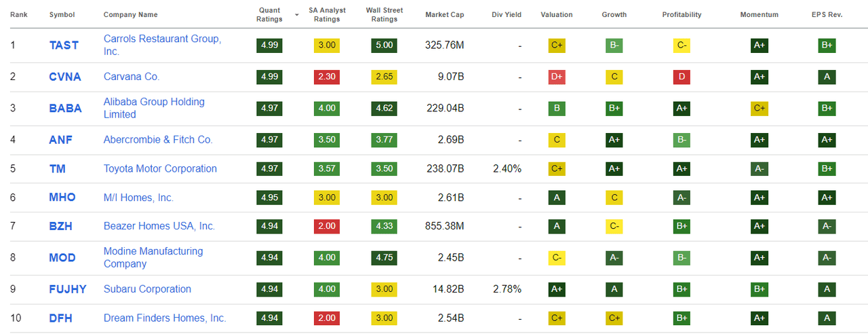Screen dimensions: 868x336
Task: Click Subaru dividend yield 2.78%
Action: point(507,289)
